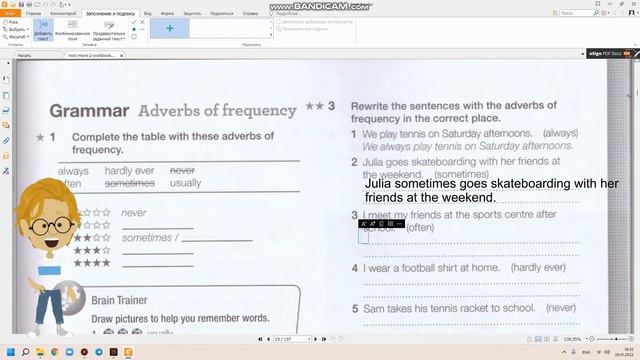Viewport: 640px width, 360px height.
Task: Click Open file icon in quick access toolbar
Action: pos(13,4)
